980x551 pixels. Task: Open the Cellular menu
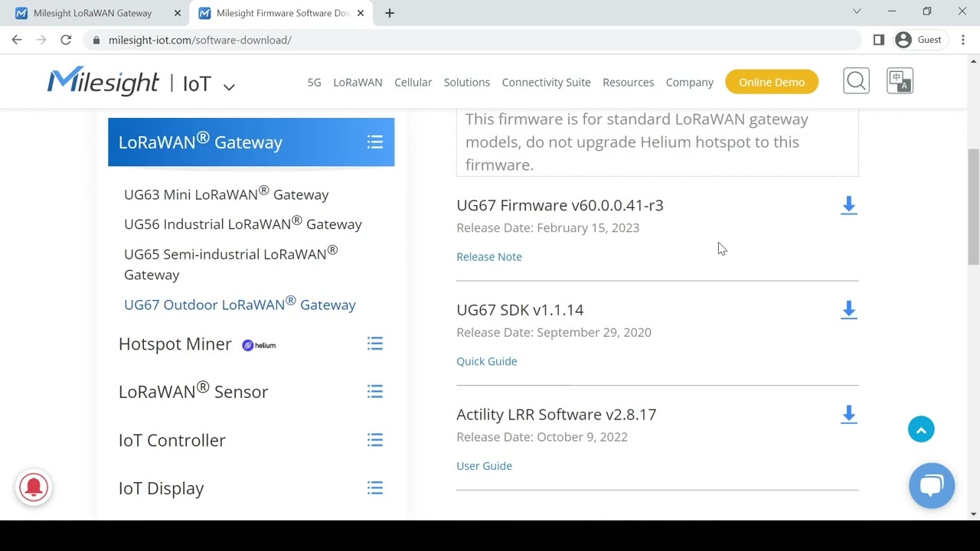click(x=413, y=82)
